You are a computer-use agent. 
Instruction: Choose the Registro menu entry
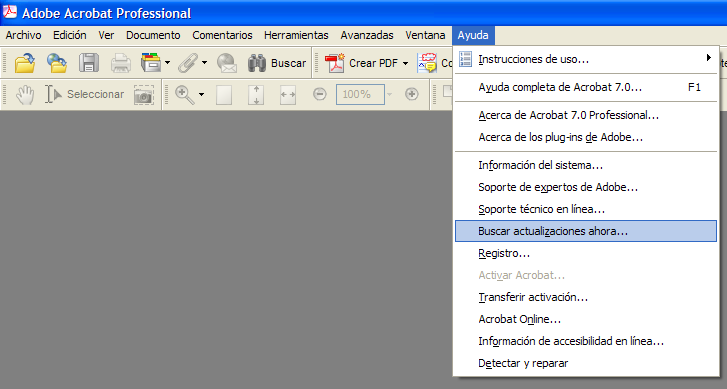pos(586,253)
